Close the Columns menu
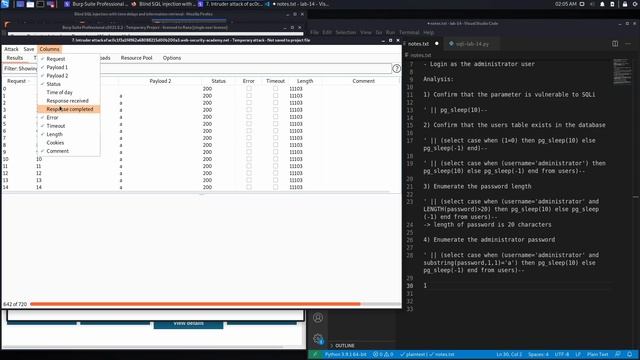640x360 pixels. pyautogui.click(x=49, y=49)
